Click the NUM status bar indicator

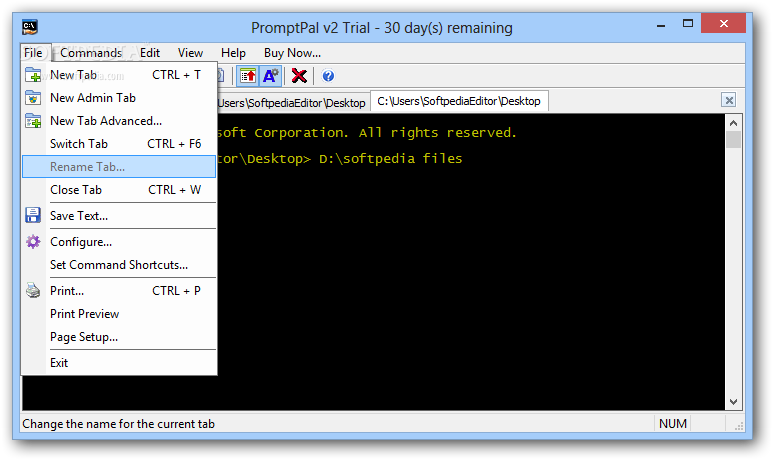673,424
